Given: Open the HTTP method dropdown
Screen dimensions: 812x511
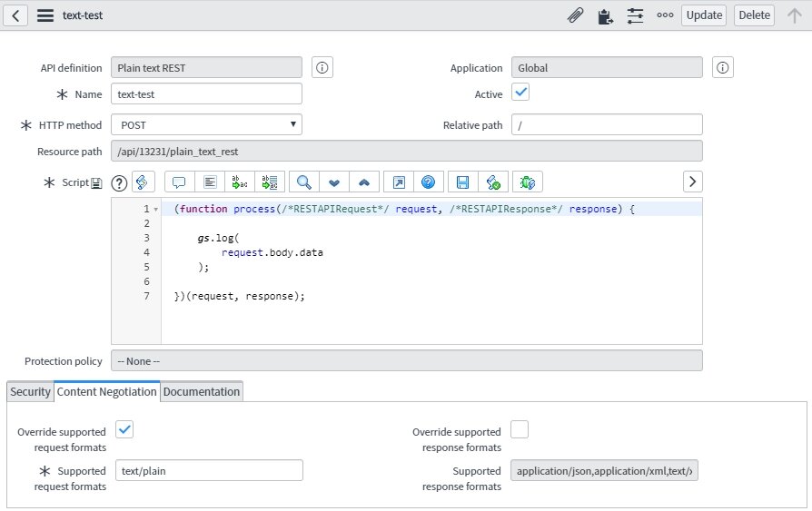Looking at the screenshot, I should click(206, 124).
